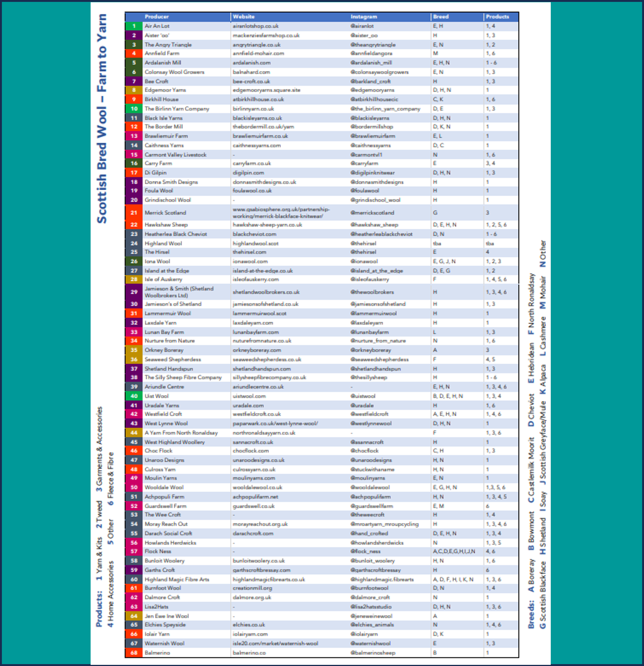This screenshot has height=666, width=644.
Task: Open website lunanbayfarm.com
Action: [x=256, y=332]
